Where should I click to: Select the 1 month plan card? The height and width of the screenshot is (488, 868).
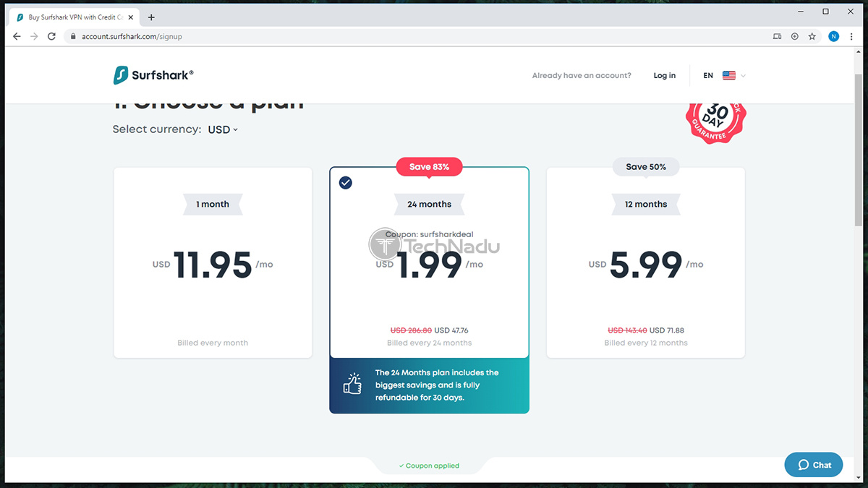coord(213,263)
